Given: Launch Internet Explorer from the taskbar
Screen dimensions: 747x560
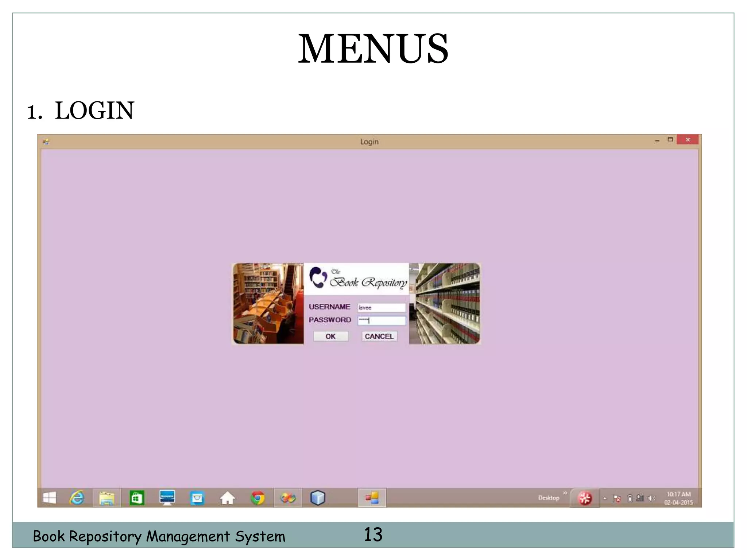Looking at the screenshot, I should coord(77,498).
